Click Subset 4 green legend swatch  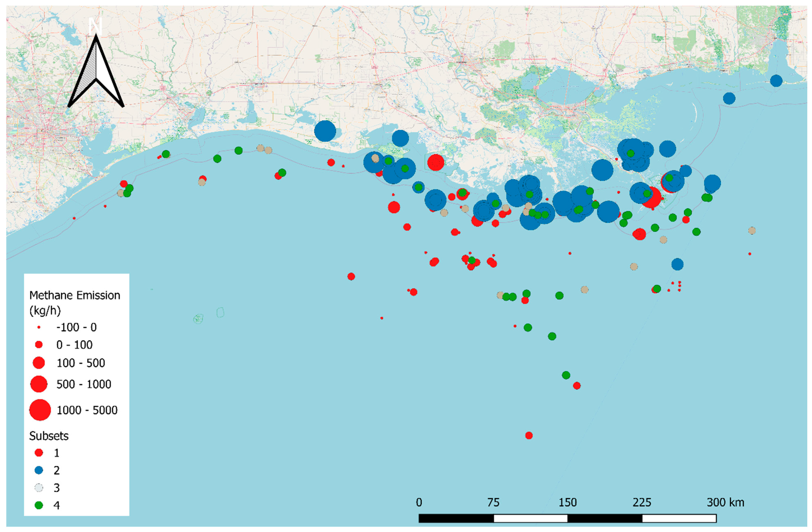39,505
